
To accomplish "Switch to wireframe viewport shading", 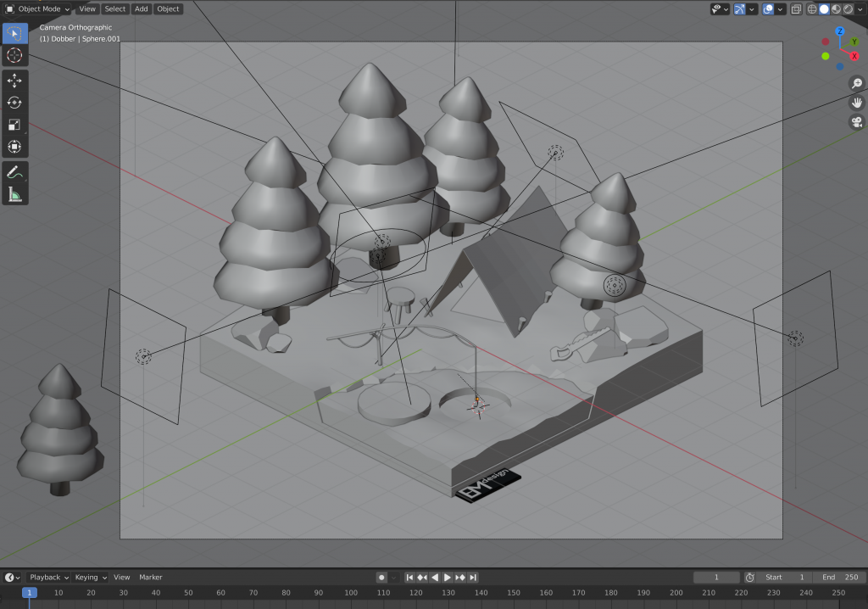I will click(812, 8).
